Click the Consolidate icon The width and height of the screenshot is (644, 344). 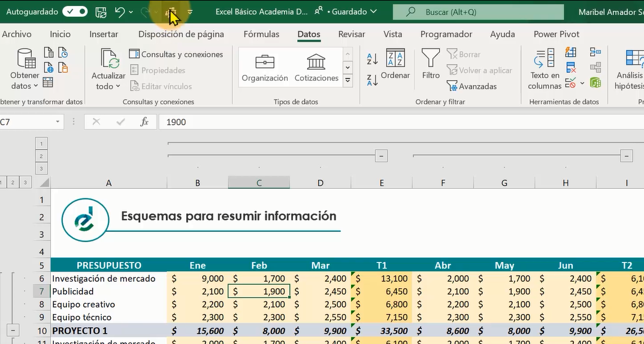click(x=595, y=52)
